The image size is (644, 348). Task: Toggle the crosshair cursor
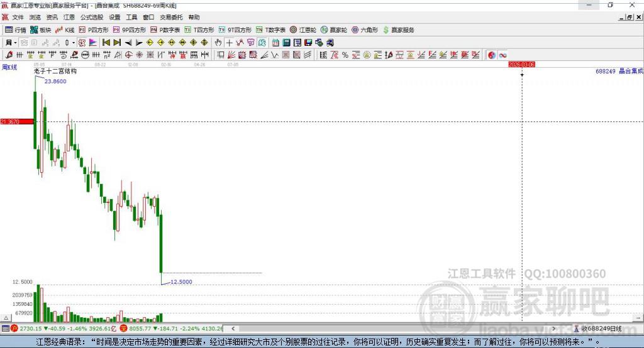coord(229,43)
